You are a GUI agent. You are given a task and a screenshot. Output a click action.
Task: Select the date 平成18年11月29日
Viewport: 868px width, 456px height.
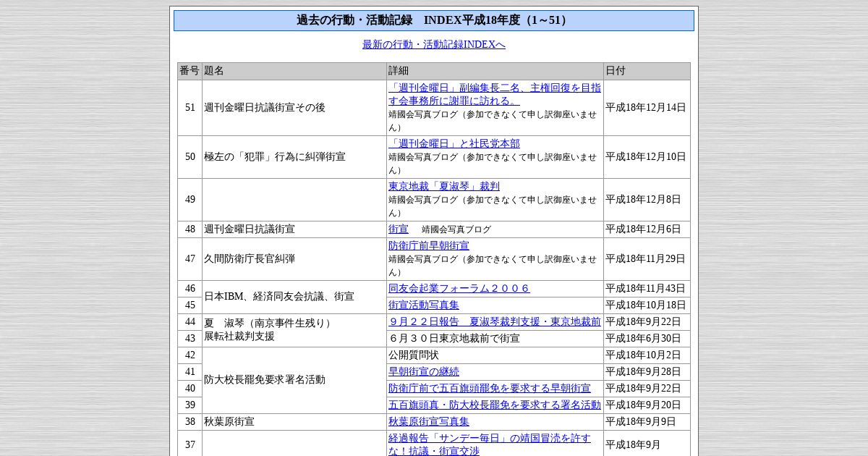tap(646, 258)
